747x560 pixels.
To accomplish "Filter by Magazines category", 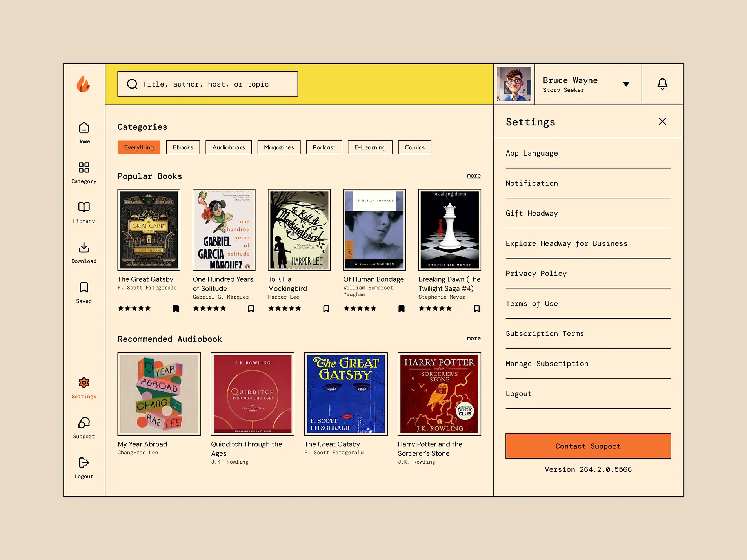I will tap(279, 147).
